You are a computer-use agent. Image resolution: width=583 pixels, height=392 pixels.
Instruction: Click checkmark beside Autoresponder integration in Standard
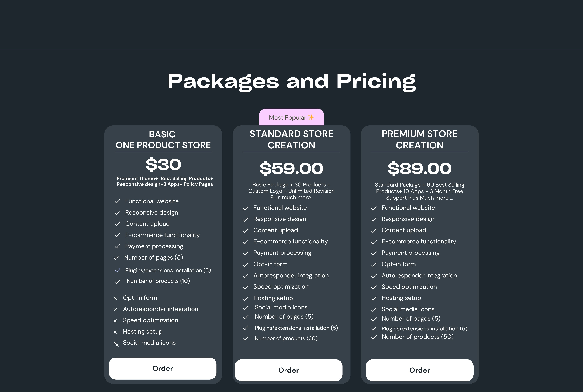tap(246, 275)
